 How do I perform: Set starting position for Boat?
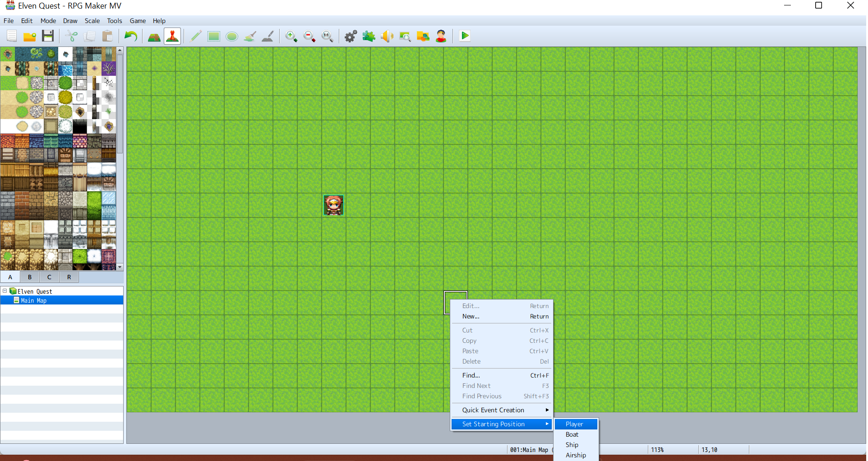(x=576, y=434)
